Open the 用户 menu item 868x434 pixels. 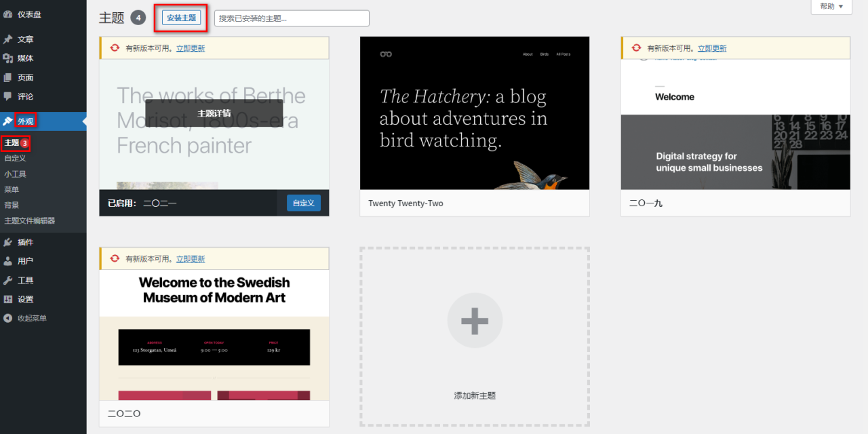click(x=26, y=261)
